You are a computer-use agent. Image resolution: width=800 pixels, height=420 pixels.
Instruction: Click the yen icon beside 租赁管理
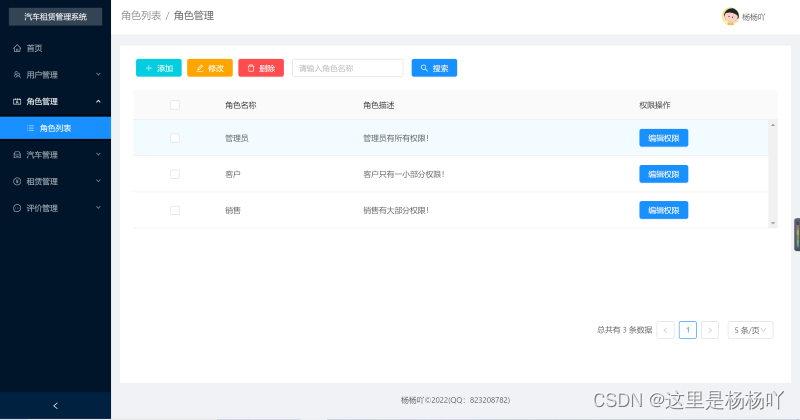[17, 181]
